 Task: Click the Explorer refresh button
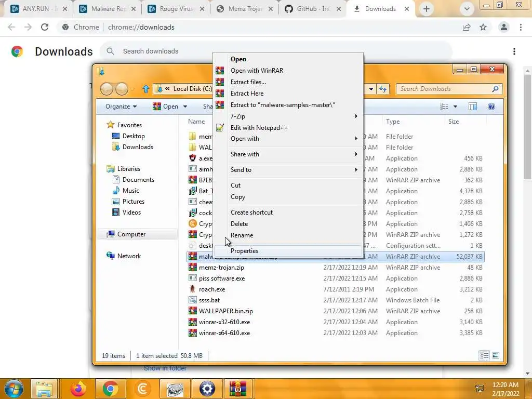(x=383, y=89)
